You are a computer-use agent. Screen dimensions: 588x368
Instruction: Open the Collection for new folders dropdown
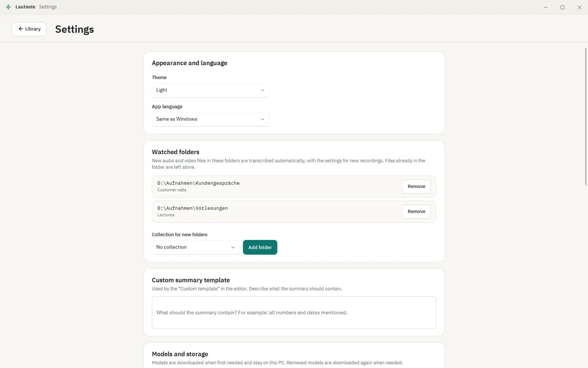196,247
